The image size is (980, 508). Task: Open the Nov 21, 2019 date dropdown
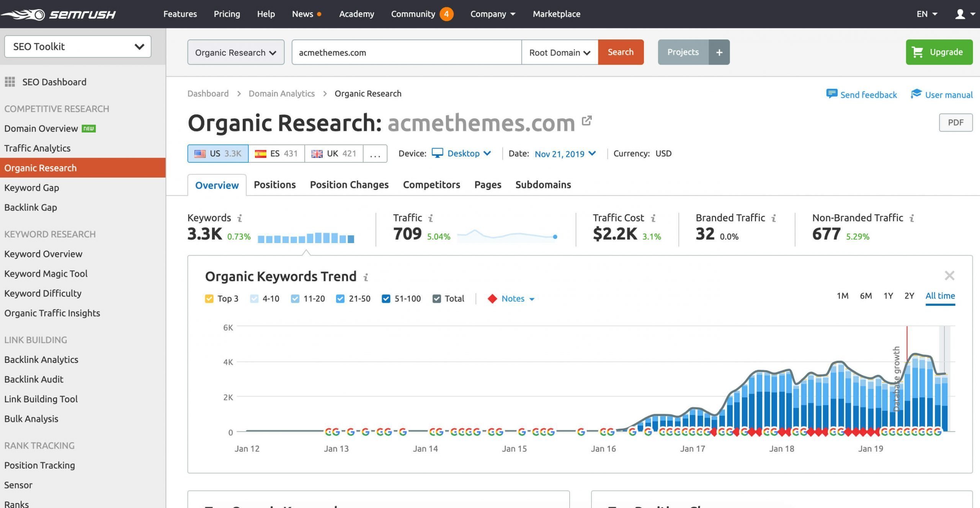click(x=565, y=154)
